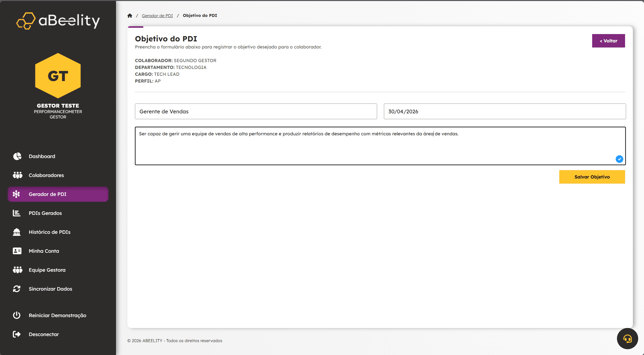Click the Colaboradores people icon
The width and height of the screenshot is (644, 355).
(x=17, y=175)
